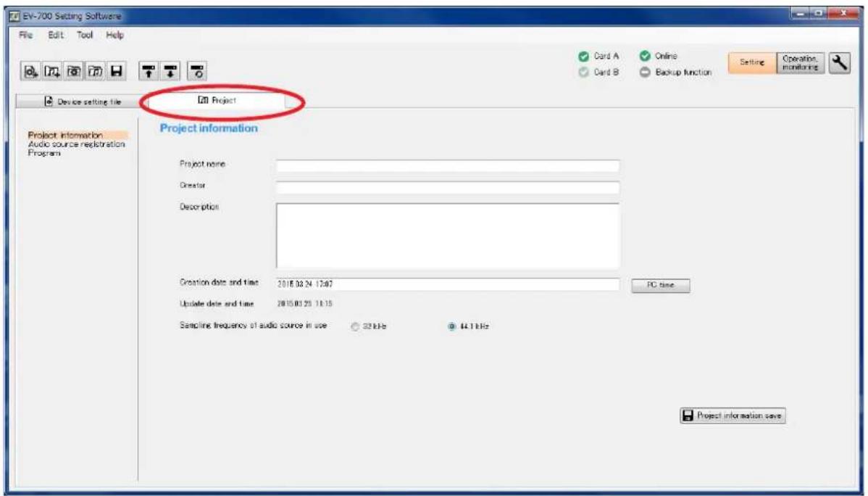Image resolution: width=868 pixels, height=496 pixels.
Task: Click the Sampling frequency of audio source label
Action: click(x=253, y=326)
